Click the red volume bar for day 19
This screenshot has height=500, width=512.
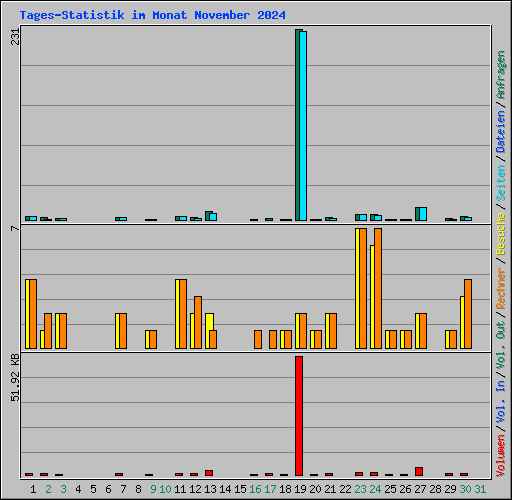coord(299,416)
